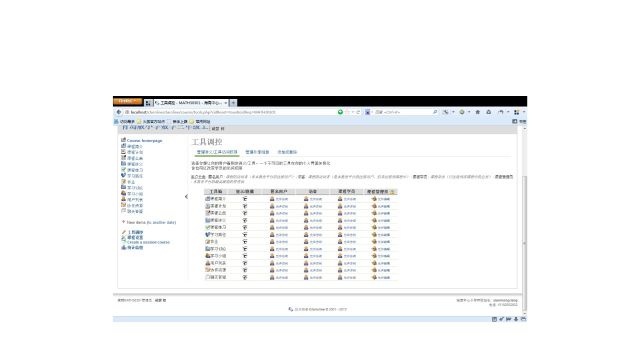This screenshot has height=360, width=640.
Task: Toggle visibility eye in checkmark-icon exercise row
Action: coord(245,227)
